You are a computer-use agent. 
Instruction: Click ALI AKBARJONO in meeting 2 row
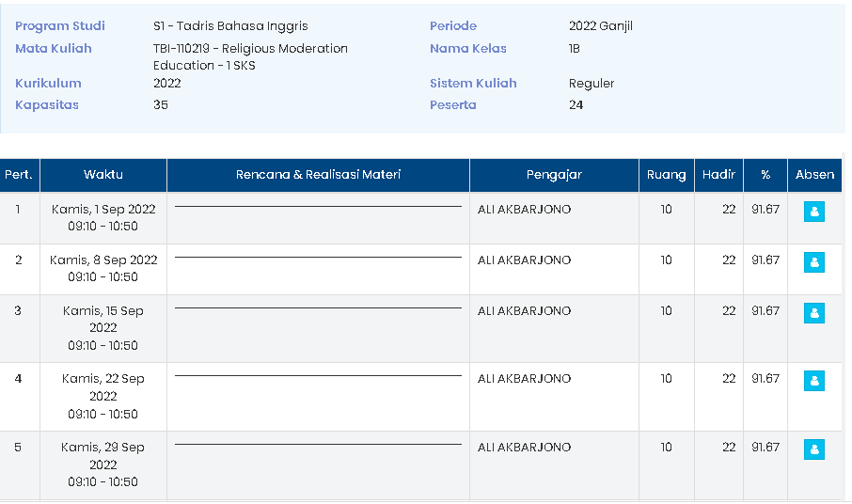[524, 260]
